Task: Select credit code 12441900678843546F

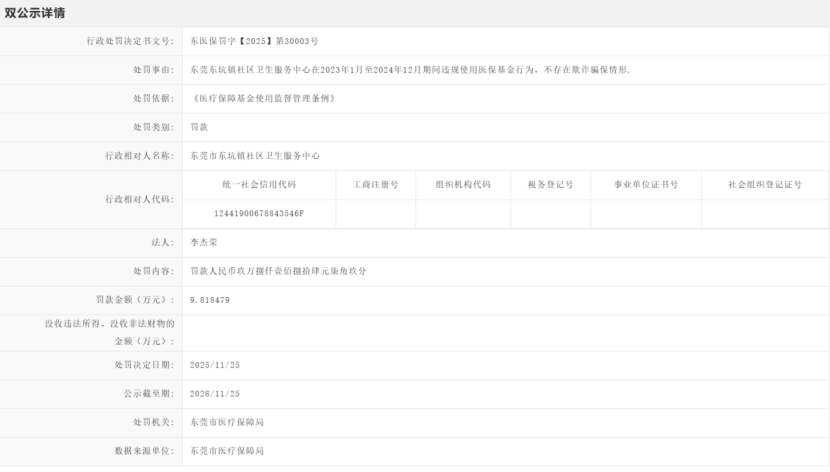Action: (x=259, y=214)
